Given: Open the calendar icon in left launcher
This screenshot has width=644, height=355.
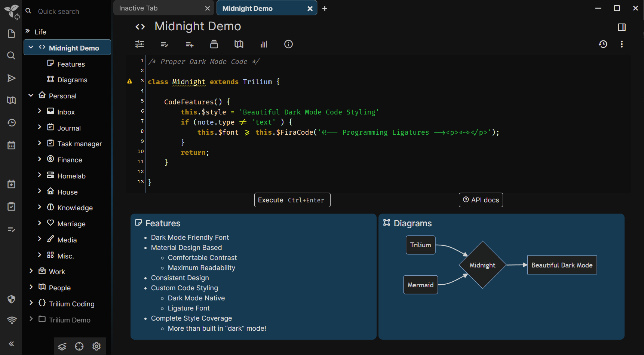Looking at the screenshot, I should (11, 145).
